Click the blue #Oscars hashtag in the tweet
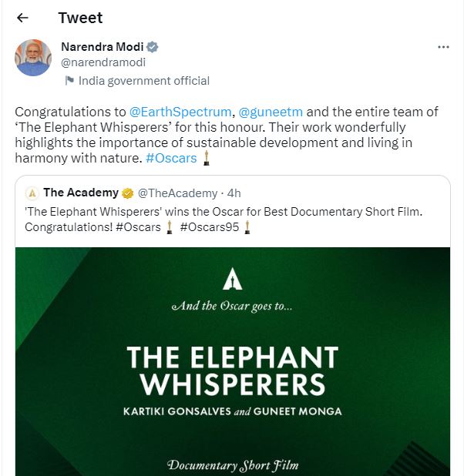The height and width of the screenshot is (476, 464). click(171, 158)
